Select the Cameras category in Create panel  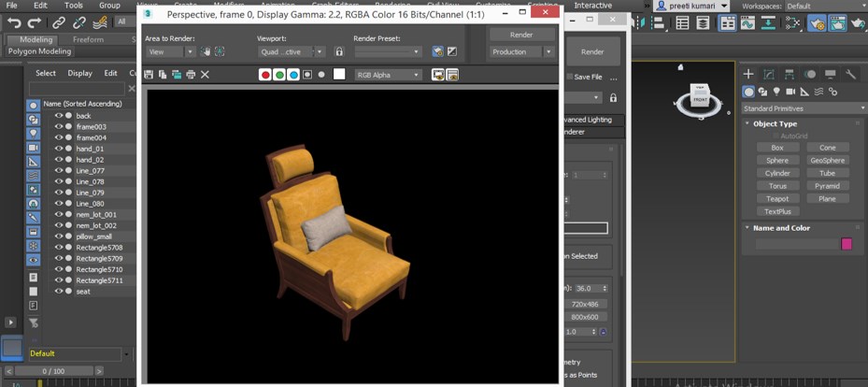(790, 92)
